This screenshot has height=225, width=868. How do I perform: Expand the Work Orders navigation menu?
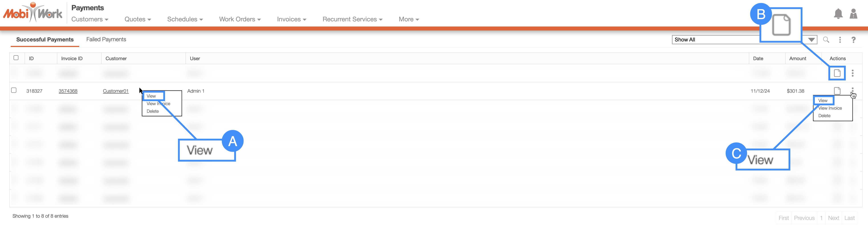click(x=239, y=20)
